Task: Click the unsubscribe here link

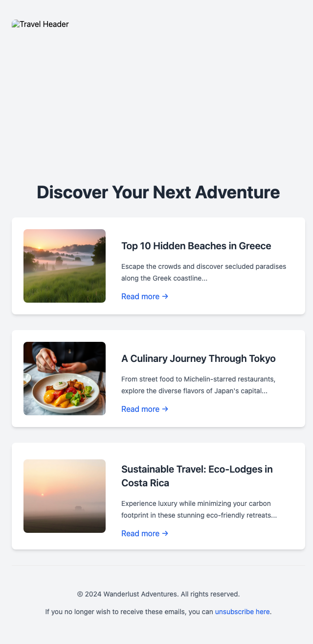Action: (242, 612)
